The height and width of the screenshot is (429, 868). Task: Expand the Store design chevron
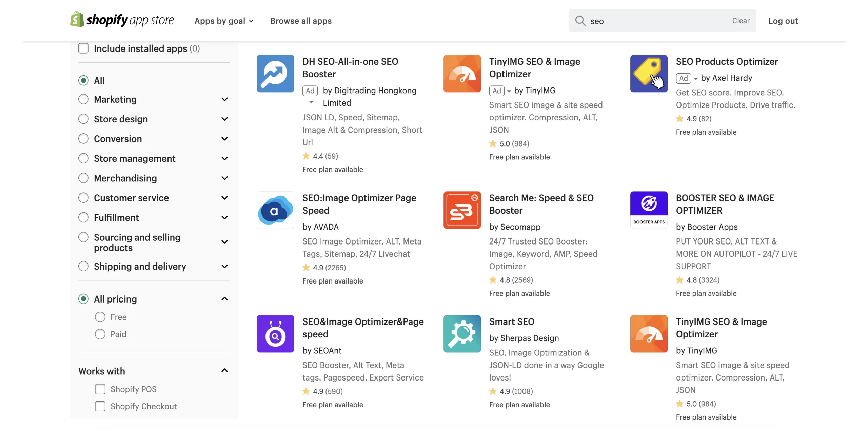point(224,119)
